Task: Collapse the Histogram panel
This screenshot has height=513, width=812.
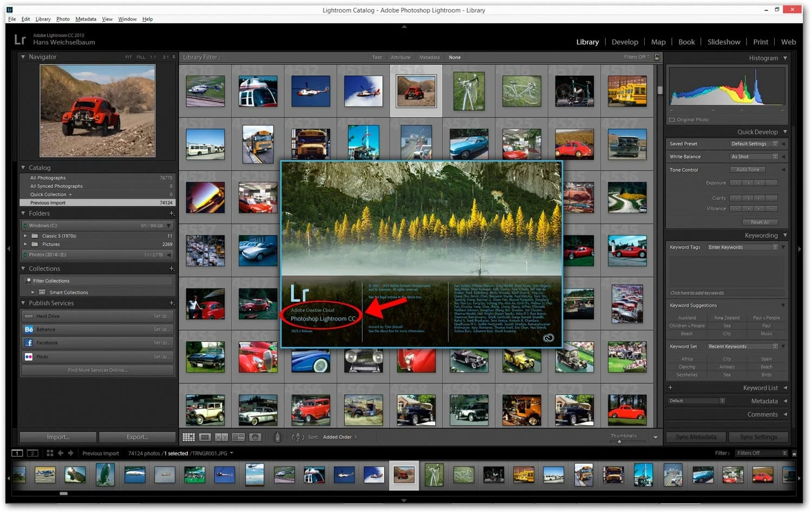Action: tap(785, 58)
